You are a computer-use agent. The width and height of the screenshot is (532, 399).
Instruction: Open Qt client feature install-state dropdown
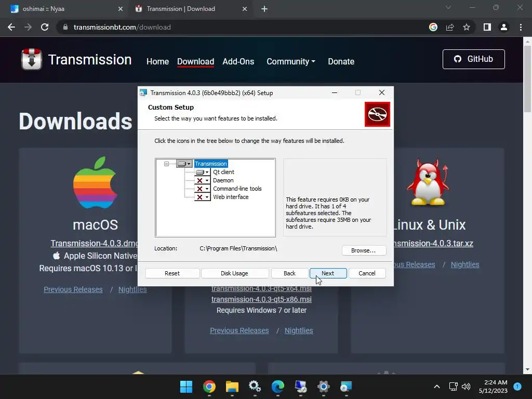pos(203,172)
